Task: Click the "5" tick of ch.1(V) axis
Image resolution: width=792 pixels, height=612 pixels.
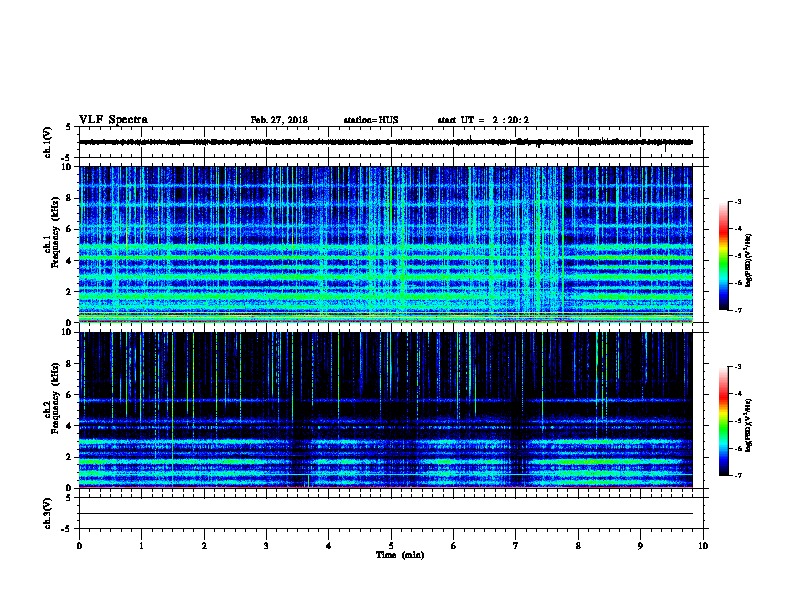Action: pyautogui.click(x=69, y=127)
